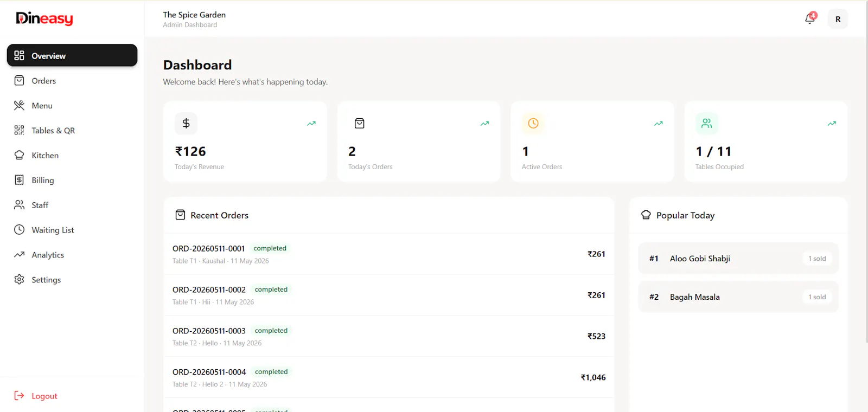Viewport: 868px width, 412px height.
Task: Open the Menu page
Action: (72, 105)
